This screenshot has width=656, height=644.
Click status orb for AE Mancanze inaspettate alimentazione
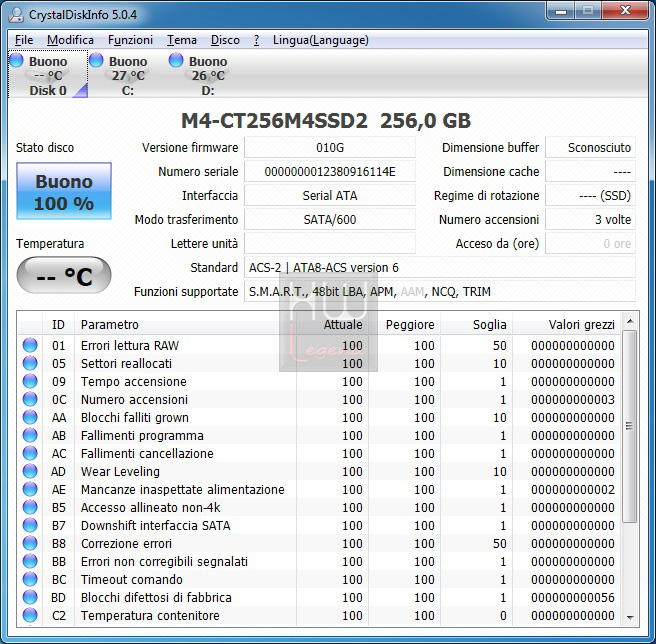click(x=30, y=489)
